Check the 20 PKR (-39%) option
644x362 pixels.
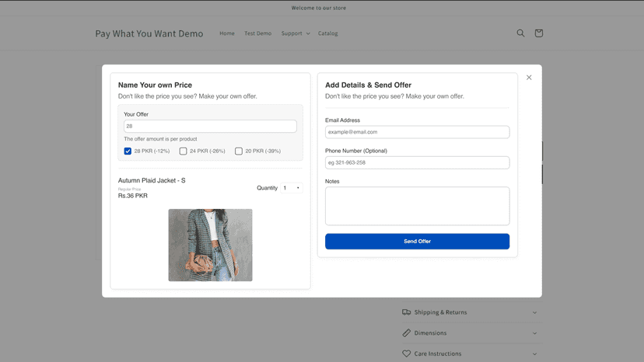[x=239, y=151]
